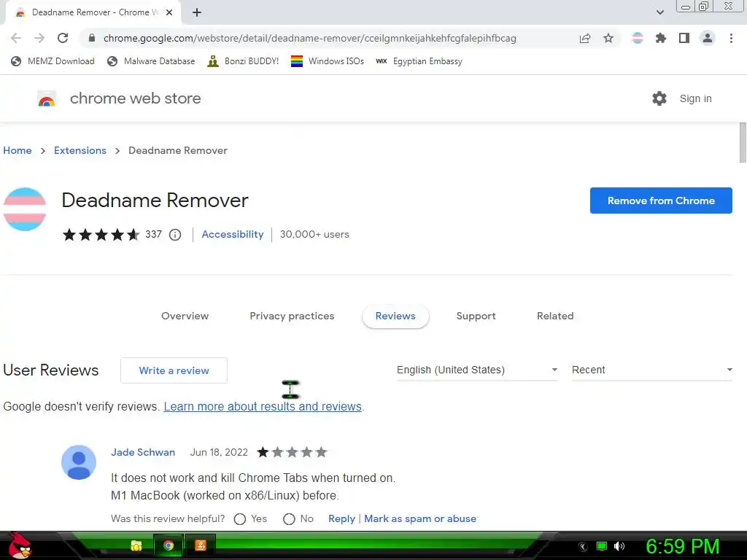
Task: Go to Extensions breadcrumb
Action: [80, 150]
